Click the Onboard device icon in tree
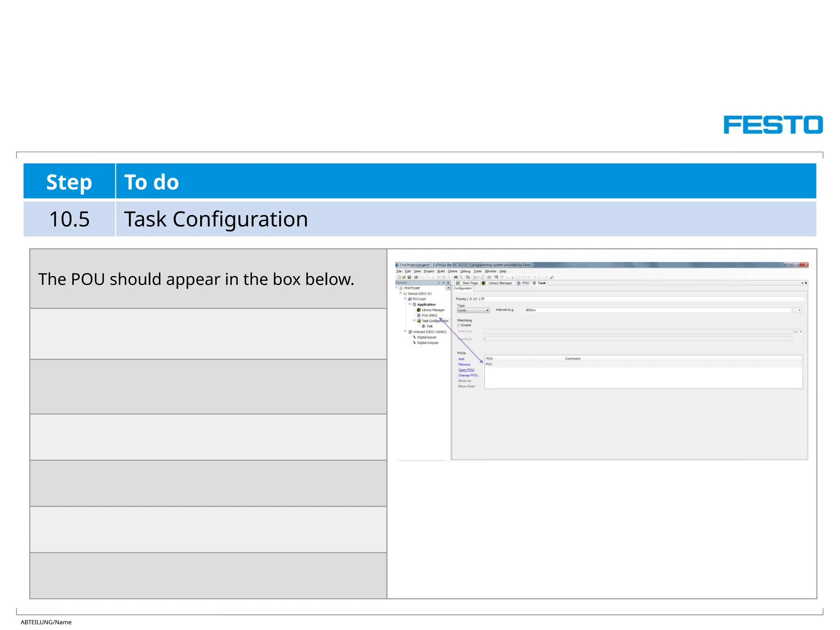840x630 pixels. [410, 332]
